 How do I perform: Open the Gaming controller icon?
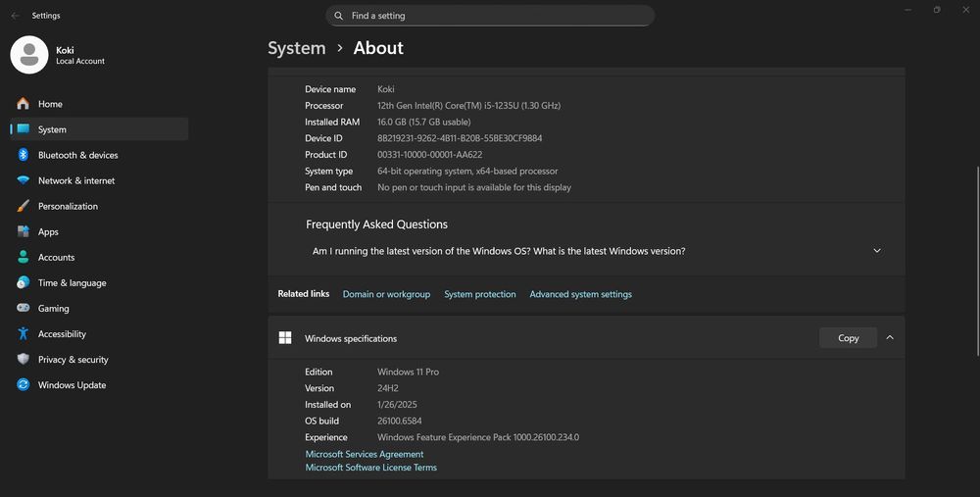(x=23, y=308)
